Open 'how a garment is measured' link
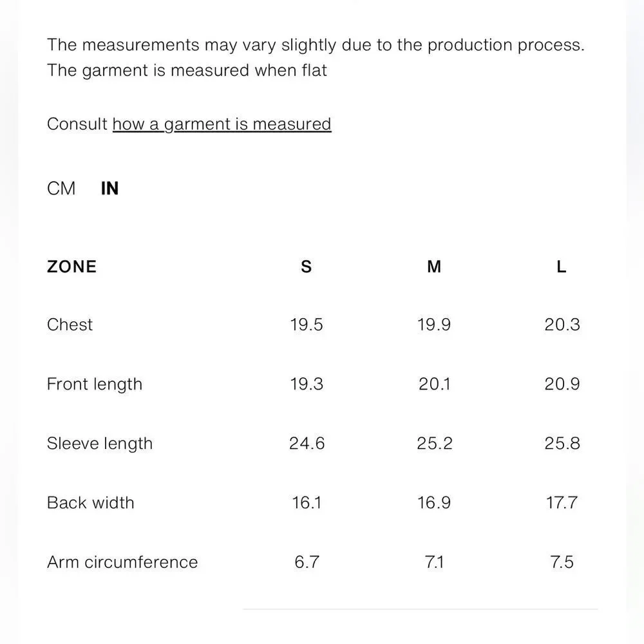The height and width of the screenshot is (644, 644). [222, 124]
